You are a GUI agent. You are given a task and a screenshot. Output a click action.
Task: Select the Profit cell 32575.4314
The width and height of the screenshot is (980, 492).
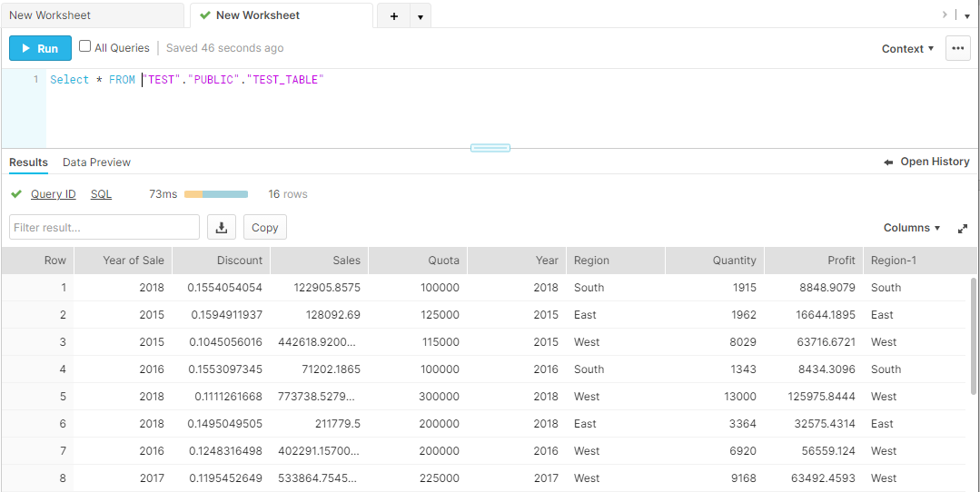pos(813,423)
